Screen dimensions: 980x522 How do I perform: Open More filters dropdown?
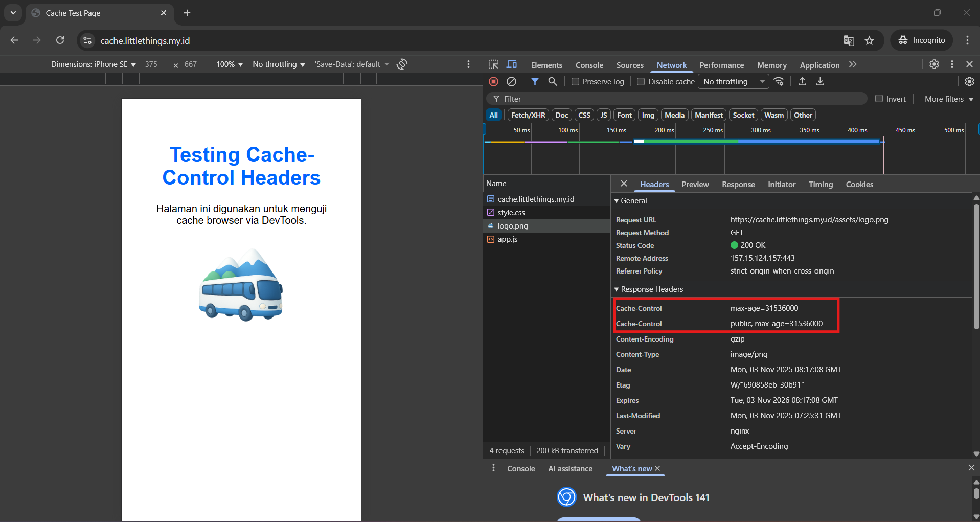click(949, 99)
